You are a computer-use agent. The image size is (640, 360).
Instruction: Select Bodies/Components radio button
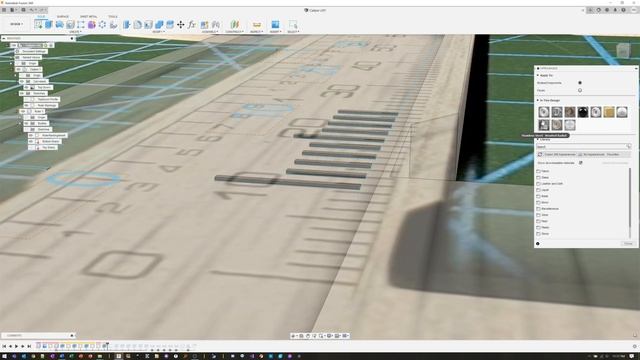click(x=580, y=83)
